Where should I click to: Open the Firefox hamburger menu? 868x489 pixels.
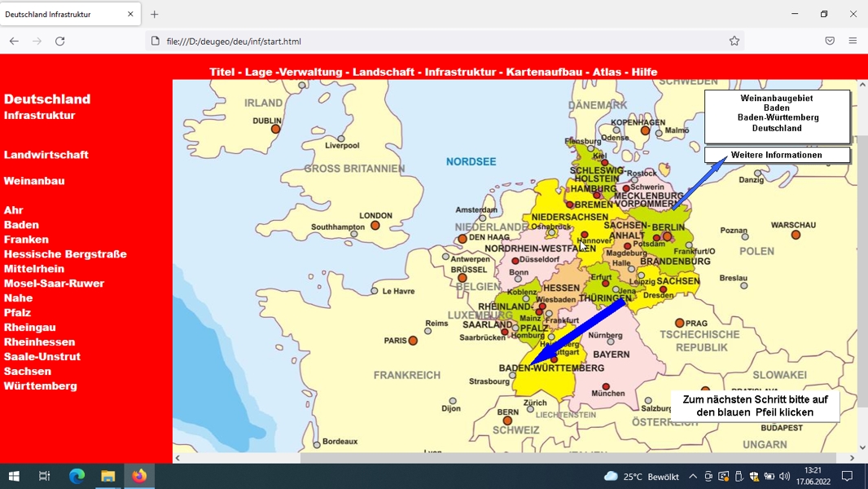pos(853,41)
